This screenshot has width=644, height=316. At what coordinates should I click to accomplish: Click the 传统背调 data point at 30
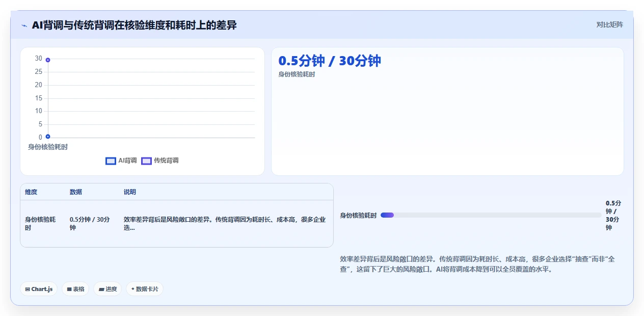(x=48, y=60)
